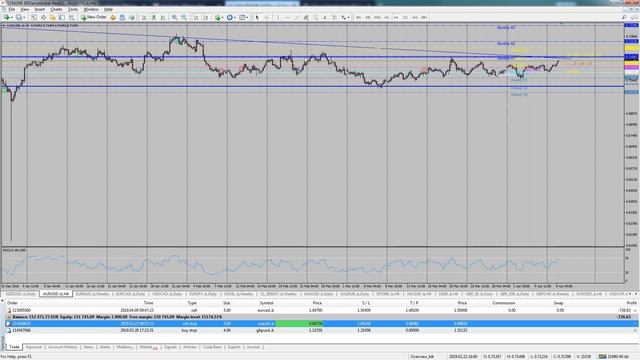Screen dimensions: 640x360
Task: Expand the Templates dropdown arrow
Action: click(247, 18)
